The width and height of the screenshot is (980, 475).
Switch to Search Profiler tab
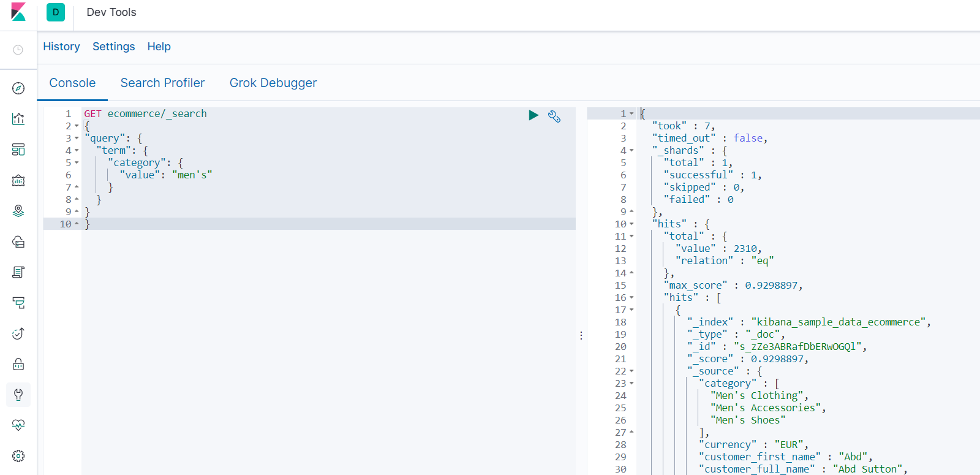pyautogui.click(x=162, y=83)
